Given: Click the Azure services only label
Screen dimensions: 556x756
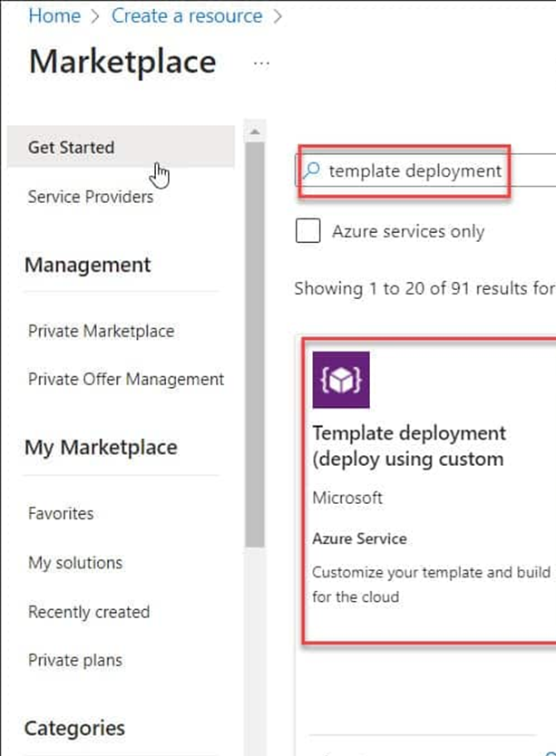Looking at the screenshot, I should [x=408, y=231].
